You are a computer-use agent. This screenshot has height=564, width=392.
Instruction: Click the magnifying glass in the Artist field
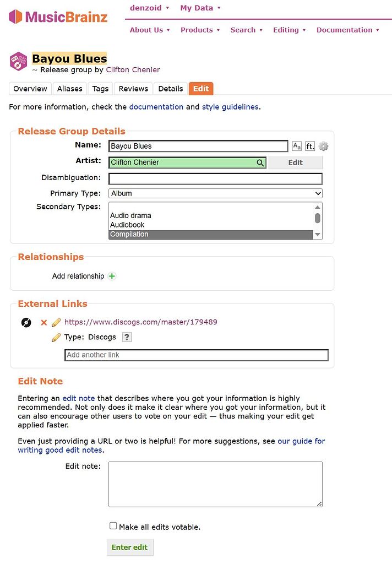(260, 162)
